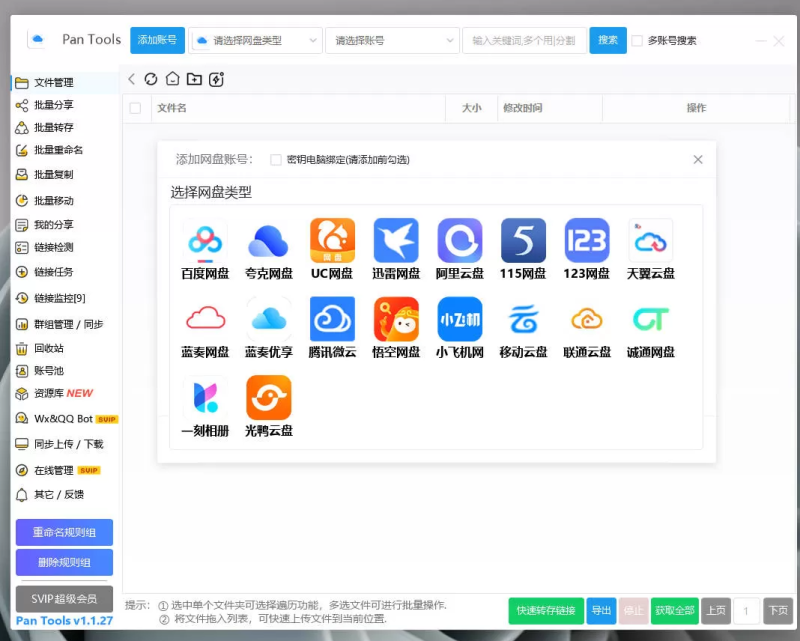Pick the 联通云盘 icon

587,319
